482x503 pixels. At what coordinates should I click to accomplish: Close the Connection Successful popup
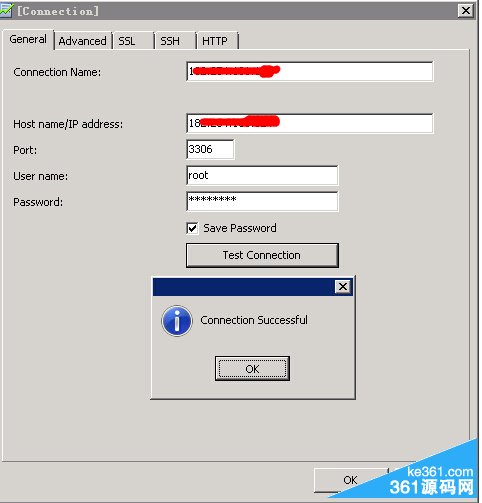[343, 287]
